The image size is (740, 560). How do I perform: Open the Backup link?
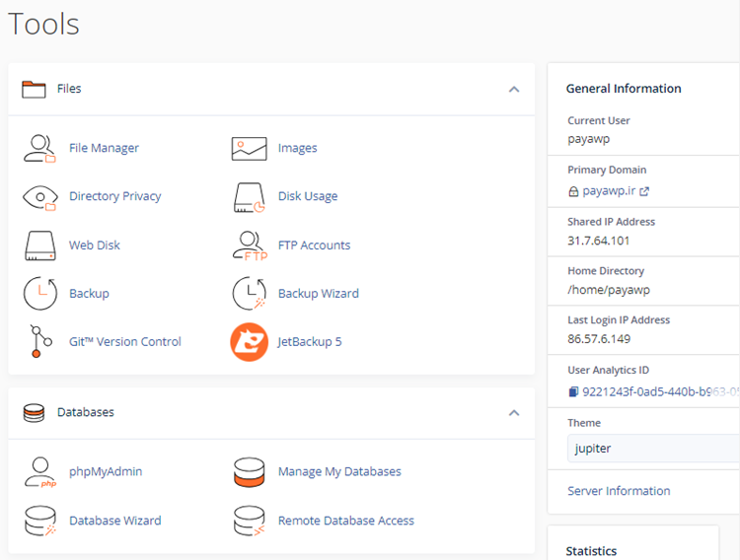coord(89,294)
